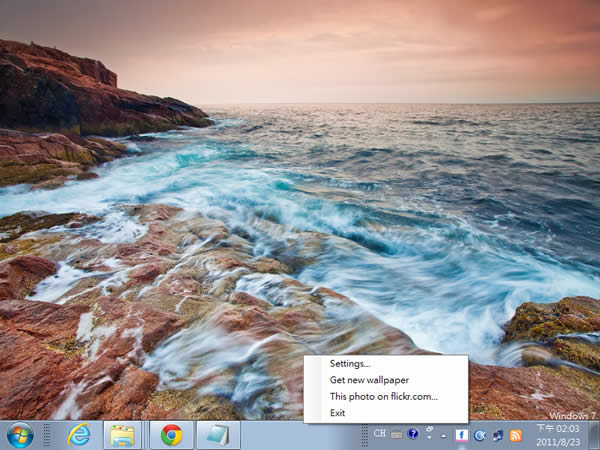This screenshot has height=450, width=600.
Task: Click the CH input language indicator
Action: [380, 433]
